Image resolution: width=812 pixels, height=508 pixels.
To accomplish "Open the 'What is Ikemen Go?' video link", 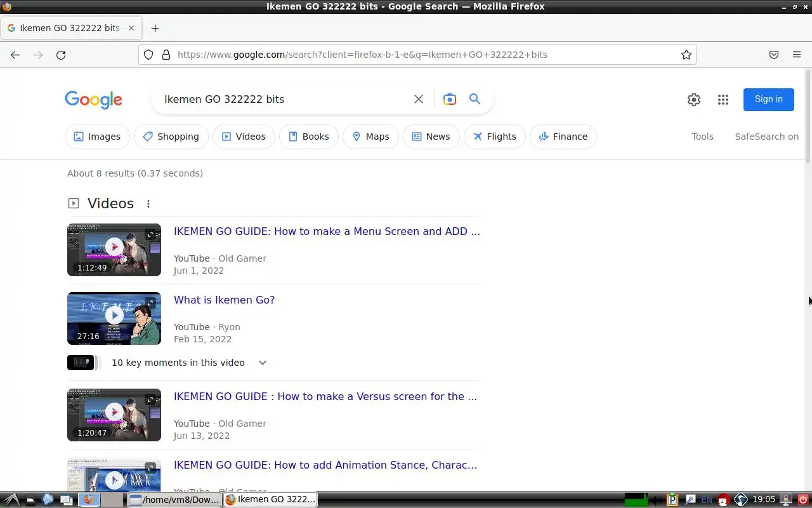I will point(225,300).
